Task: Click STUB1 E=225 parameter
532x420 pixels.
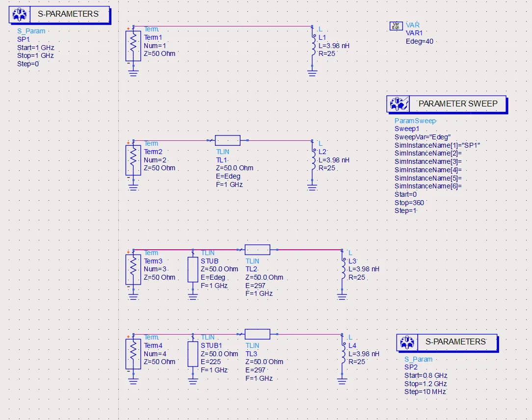Action: coord(211,362)
